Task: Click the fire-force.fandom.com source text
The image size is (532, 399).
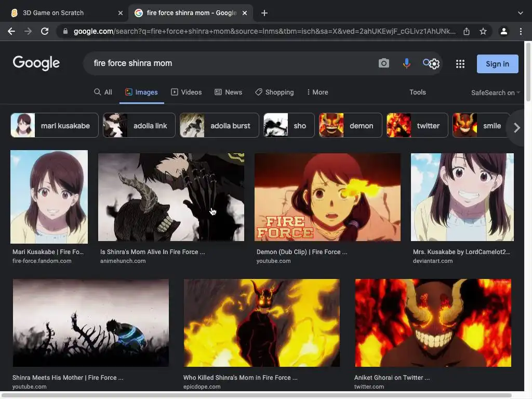Action: (42, 261)
